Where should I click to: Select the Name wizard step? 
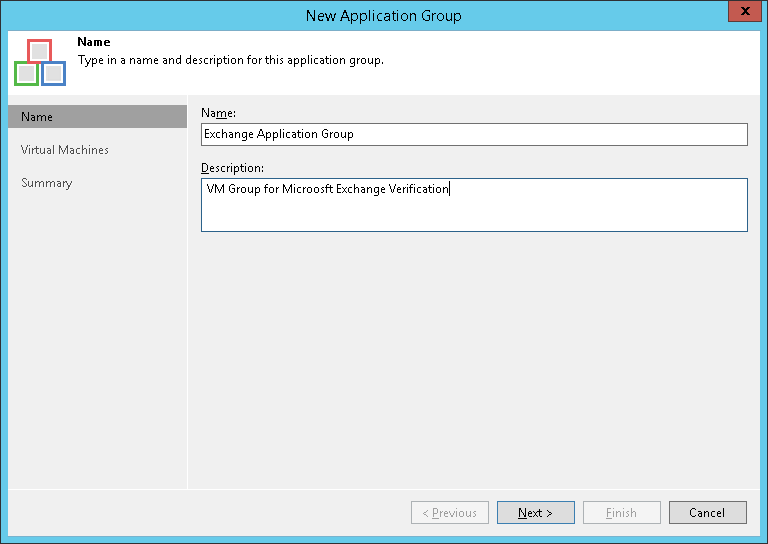point(97,117)
